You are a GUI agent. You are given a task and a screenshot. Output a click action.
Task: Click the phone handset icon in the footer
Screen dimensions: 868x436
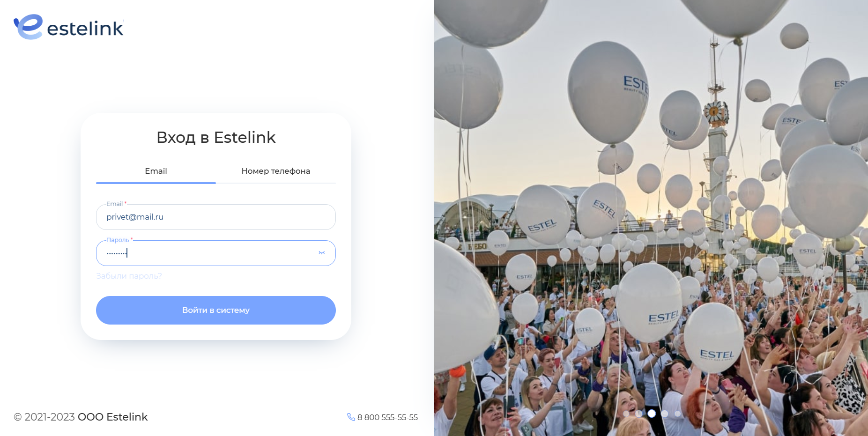coord(351,417)
